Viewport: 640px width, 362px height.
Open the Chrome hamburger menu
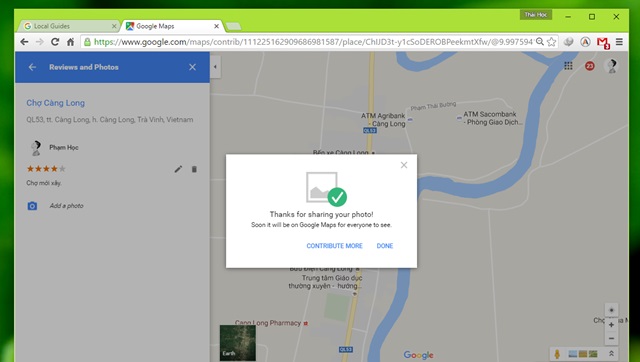(619, 42)
